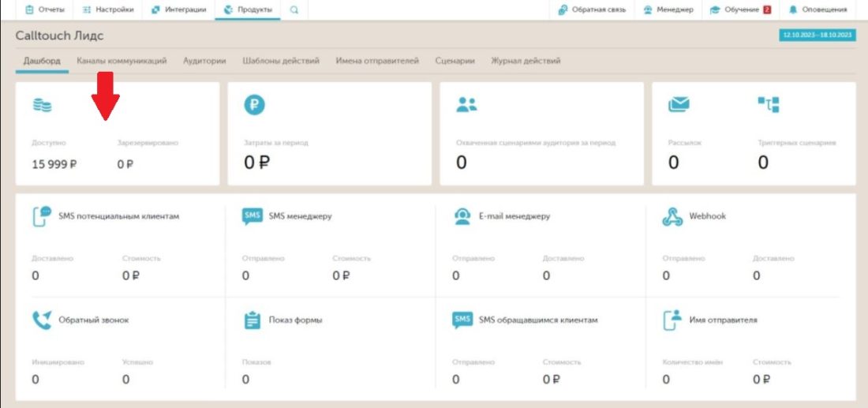
Task: Click the Обучение graduation cap icon
Action: 715,9
